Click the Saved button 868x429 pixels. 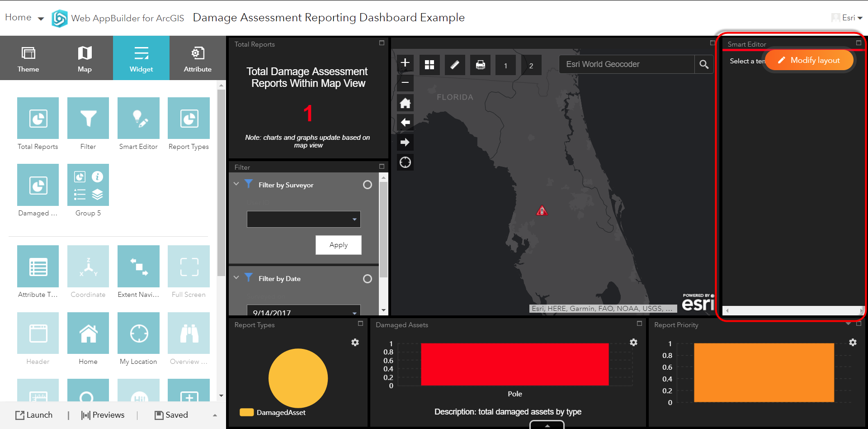(171, 415)
